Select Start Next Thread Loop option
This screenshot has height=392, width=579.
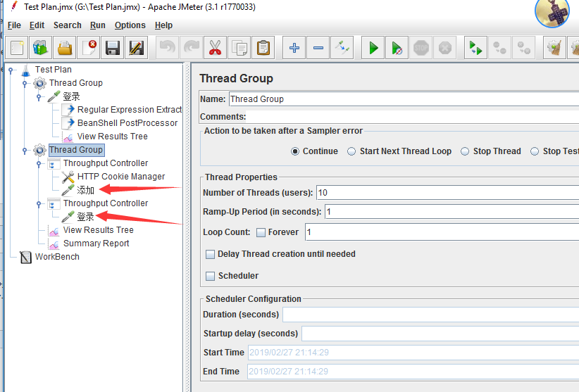point(351,151)
